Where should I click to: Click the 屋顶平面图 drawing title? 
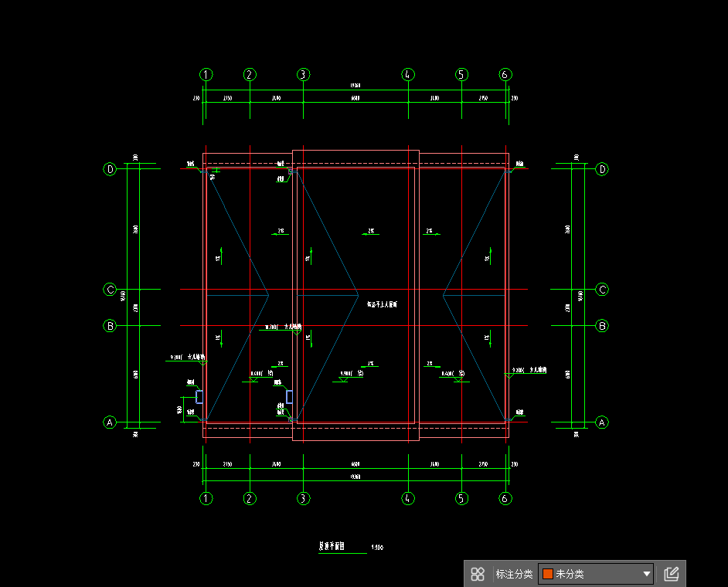point(332,546)
